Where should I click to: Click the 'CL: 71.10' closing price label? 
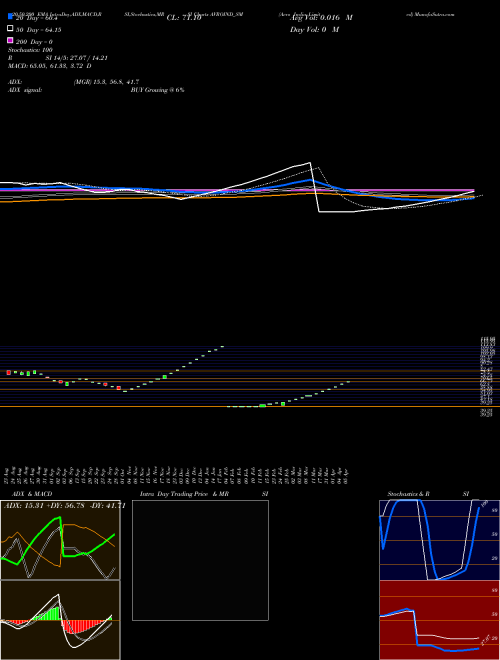(184, 18)
